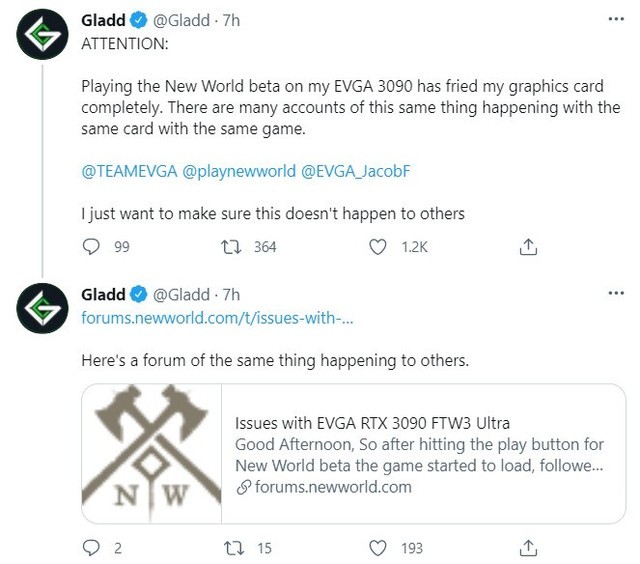Open the Issues with EVGA RTX 3090 card title

372,423
